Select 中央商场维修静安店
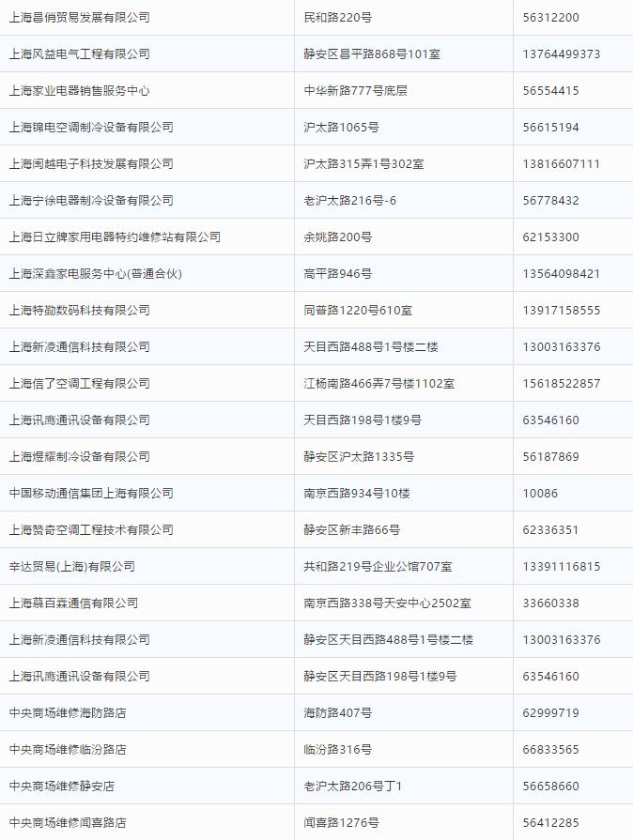633x840 pixels. coord(62,786)
